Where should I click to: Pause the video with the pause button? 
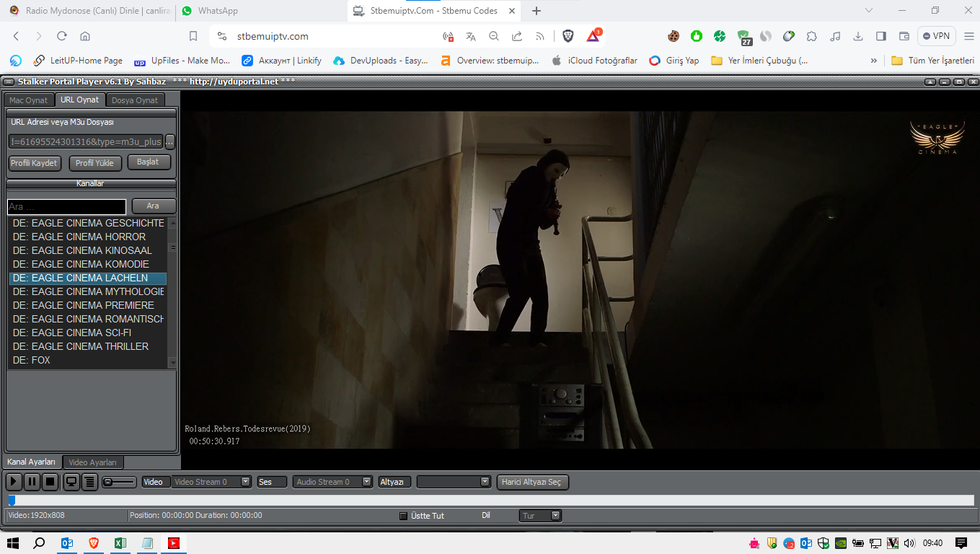pyautogui.click(x=32, y=482)
